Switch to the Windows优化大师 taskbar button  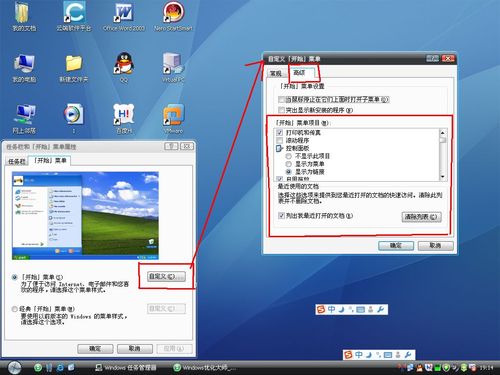[205, 368]
